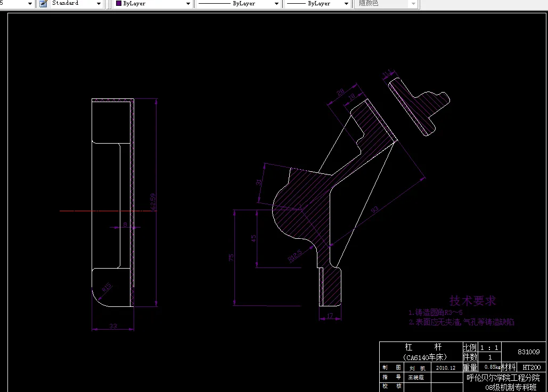Image resolution: width=548 pixels, height=392 pixels.
Task: Select the 45 vertical dimension
Action: (x=253, y=239)
